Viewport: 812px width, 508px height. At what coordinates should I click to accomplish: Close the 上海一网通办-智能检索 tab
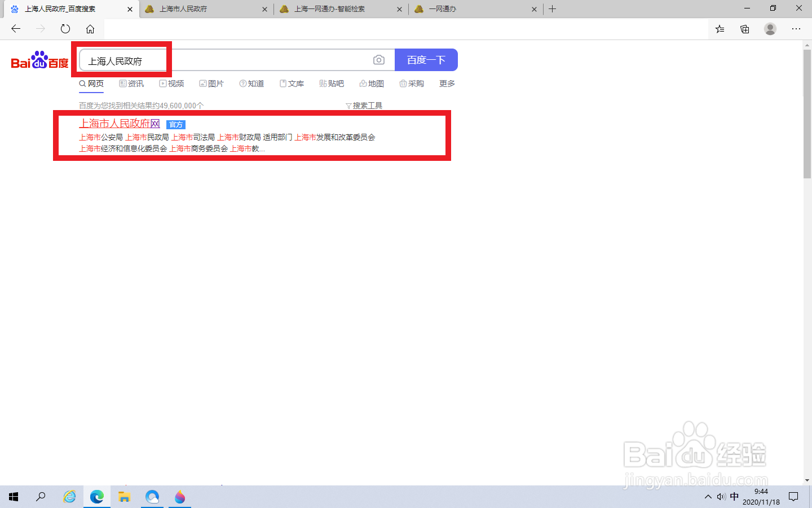coord(399,9)
